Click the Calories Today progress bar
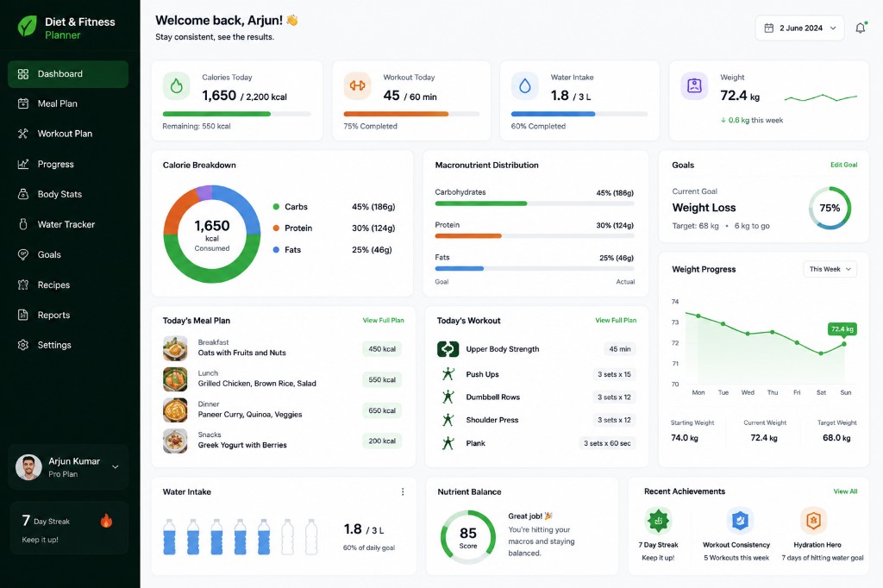The height and width of the screenshot is (588, 883). pyautogui.click(x=236, y=114)
